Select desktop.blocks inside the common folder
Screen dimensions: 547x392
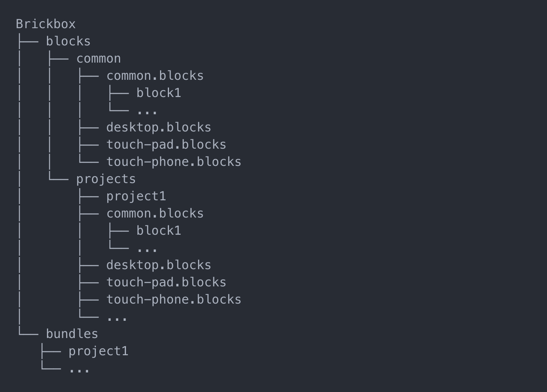tap(158, 128)
